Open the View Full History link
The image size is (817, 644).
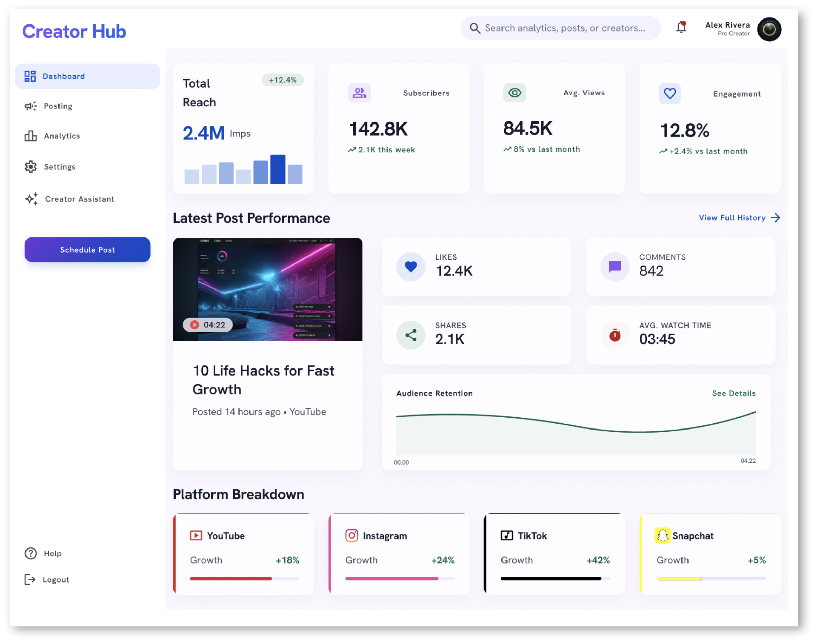(x=732, y=218)
